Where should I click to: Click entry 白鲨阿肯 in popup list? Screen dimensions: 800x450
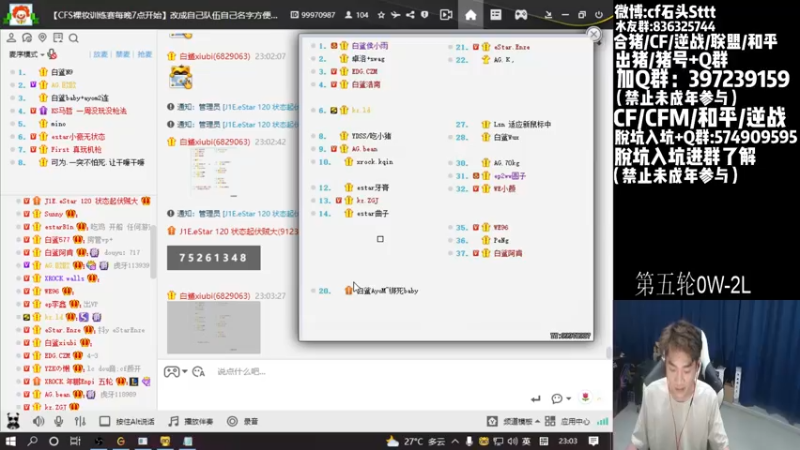click(x=508, y=254)
